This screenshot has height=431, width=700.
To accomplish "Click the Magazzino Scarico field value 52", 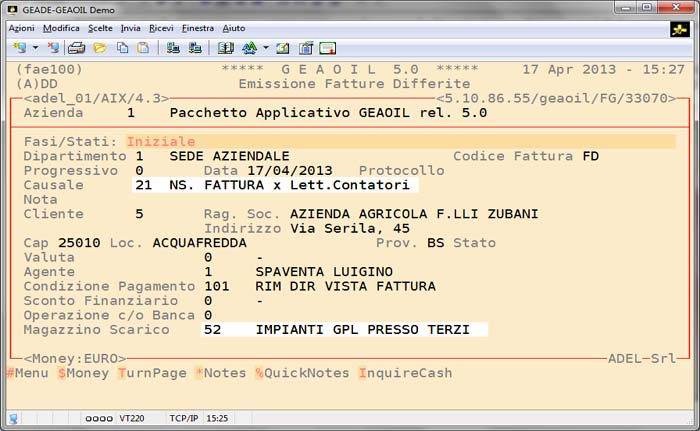I will click(211, 329).
